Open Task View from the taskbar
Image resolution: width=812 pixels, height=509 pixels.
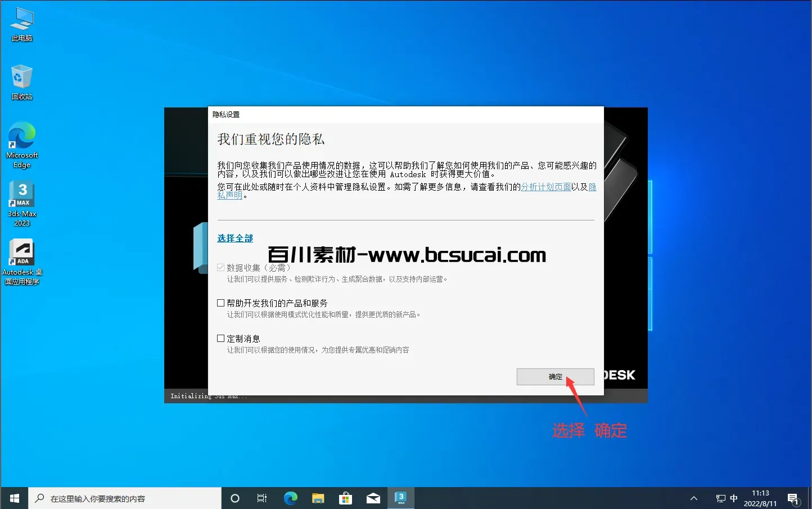tap(262, 498)
